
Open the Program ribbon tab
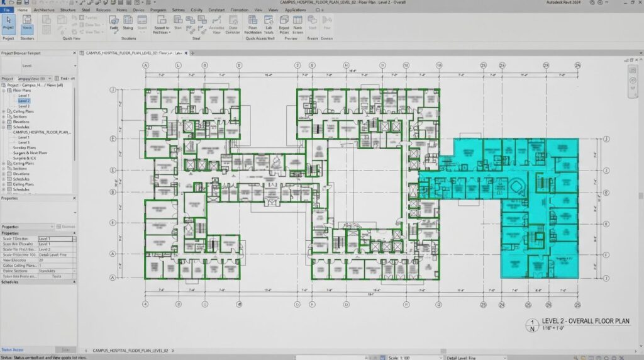158,10
